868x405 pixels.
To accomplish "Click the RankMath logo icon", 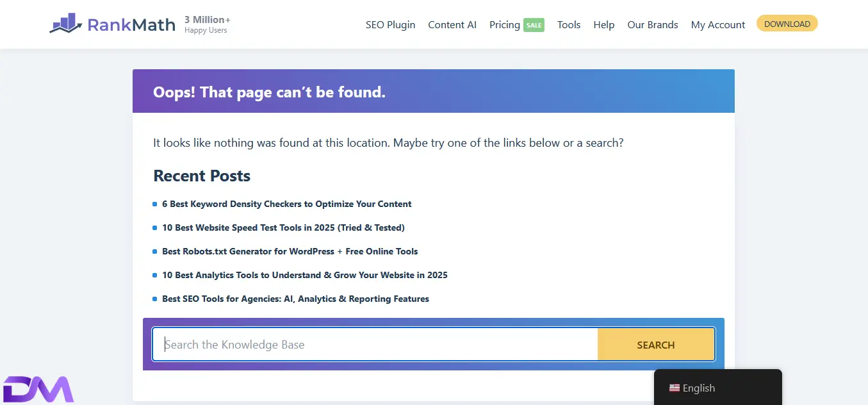I will coord(66,24).
